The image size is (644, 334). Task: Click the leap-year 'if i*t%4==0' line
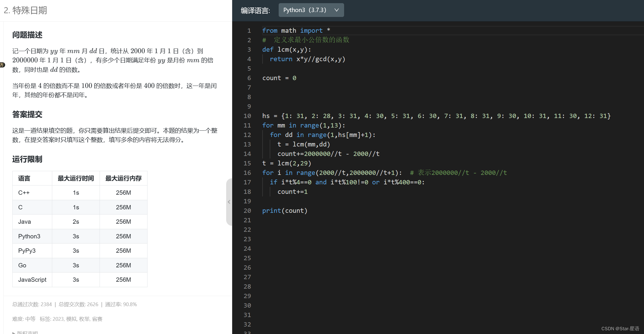click(347, 182)
